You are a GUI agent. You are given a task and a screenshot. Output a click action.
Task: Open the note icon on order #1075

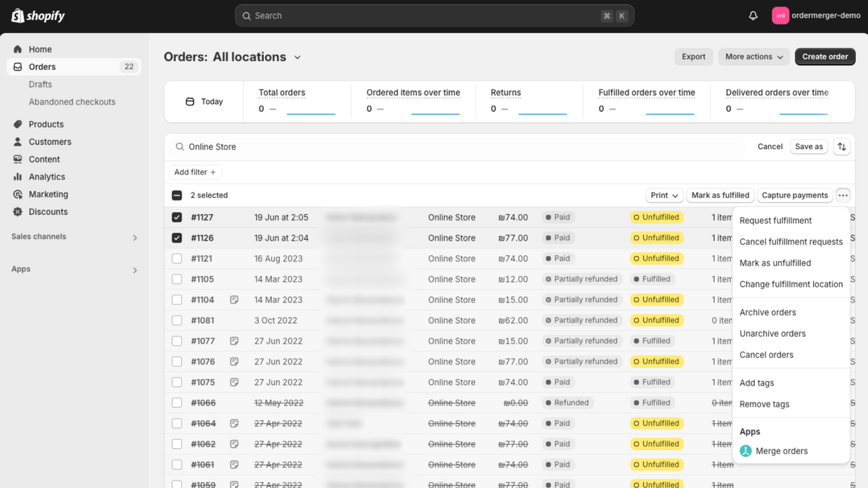tap(234, 382)
